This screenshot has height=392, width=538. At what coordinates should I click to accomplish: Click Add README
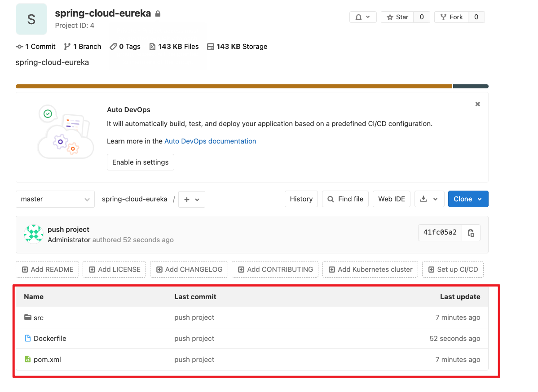click(x=47, y=269)
